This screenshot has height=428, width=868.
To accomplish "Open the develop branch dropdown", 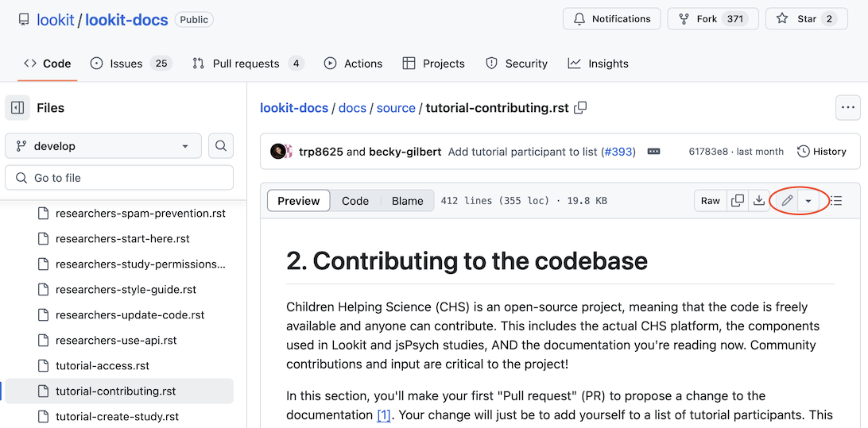I will (x=104, y=147).
